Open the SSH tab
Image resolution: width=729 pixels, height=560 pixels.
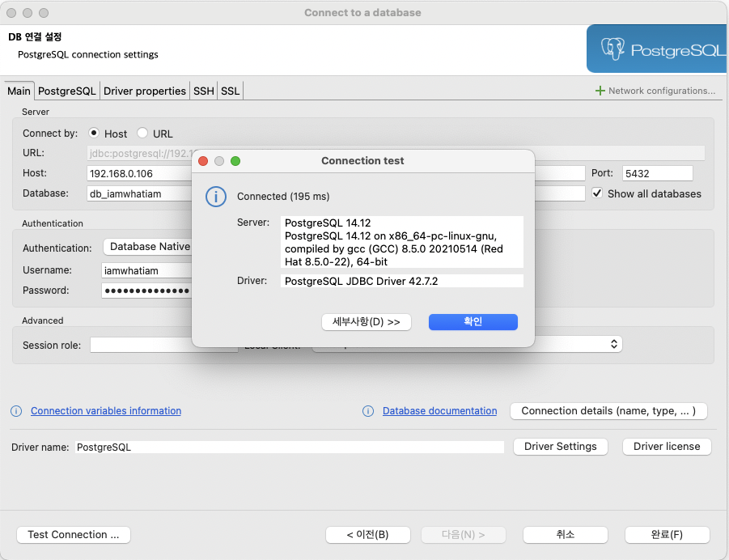(204, 91)
